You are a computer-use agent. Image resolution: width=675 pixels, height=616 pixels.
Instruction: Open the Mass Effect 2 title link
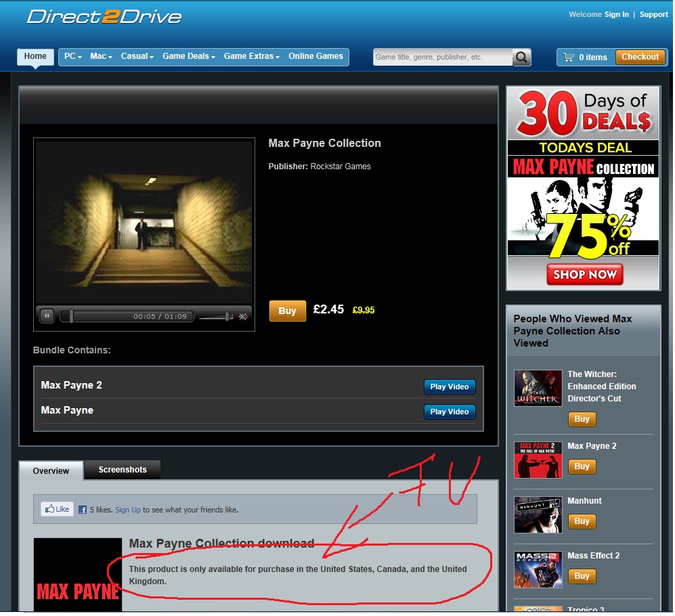[593, 555]
